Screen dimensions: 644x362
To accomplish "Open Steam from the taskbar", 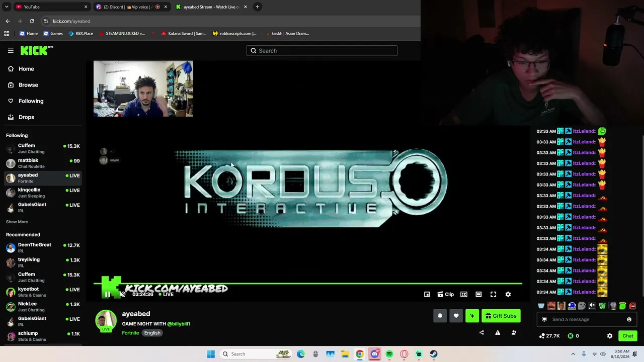I will point(434,354).
